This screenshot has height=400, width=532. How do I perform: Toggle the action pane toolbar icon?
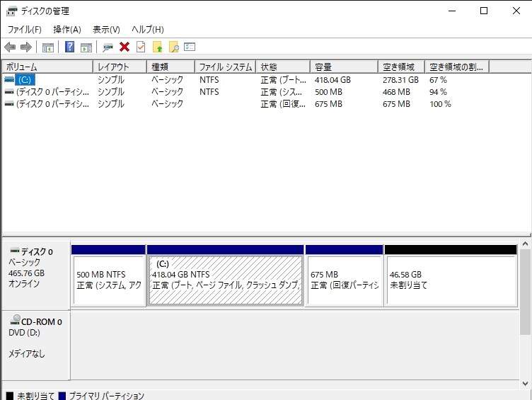point(86,47)
